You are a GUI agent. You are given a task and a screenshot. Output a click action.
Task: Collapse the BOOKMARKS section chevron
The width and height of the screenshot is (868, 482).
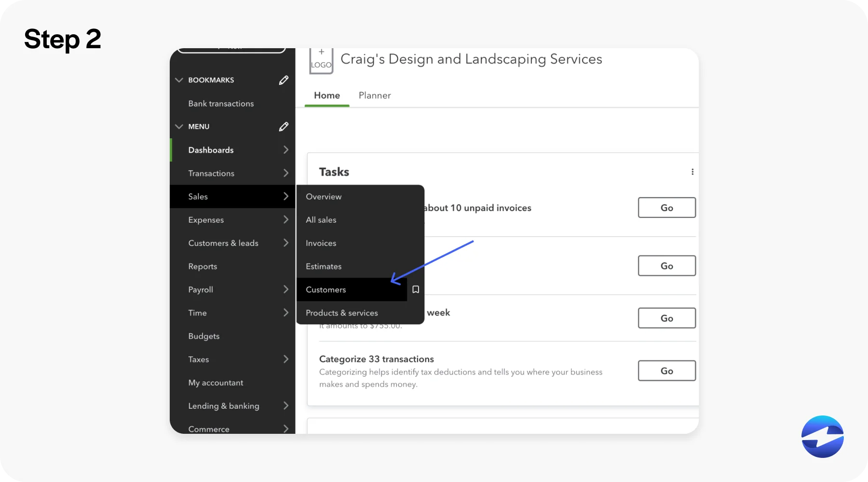(x=179, y=80)
